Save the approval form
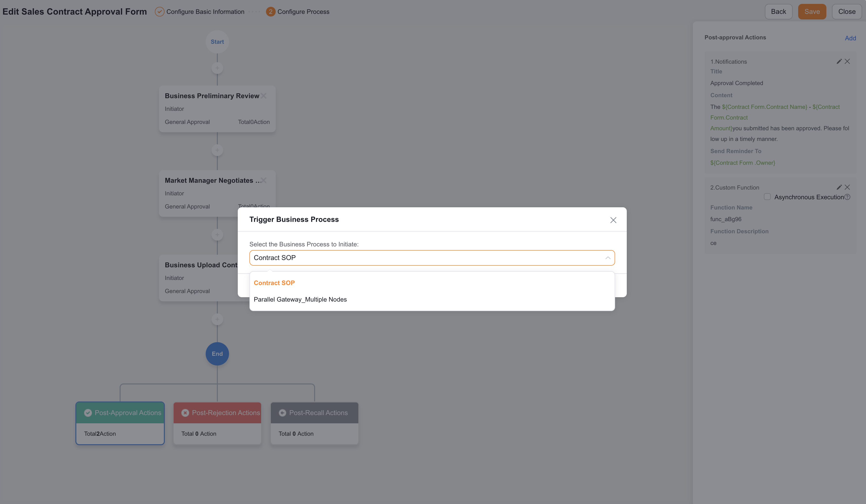The image size is (866, 504). click(x=812, y=12)
